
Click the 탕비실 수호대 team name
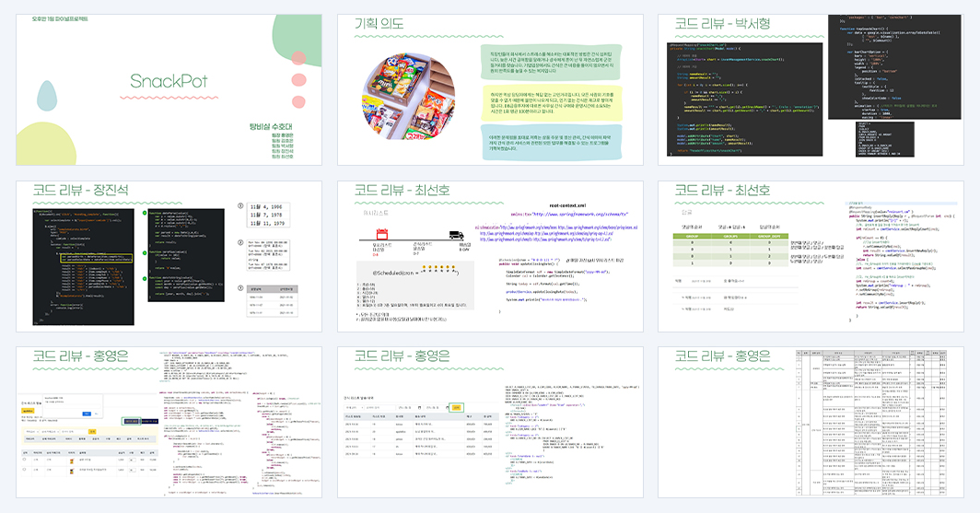[271, 127]
